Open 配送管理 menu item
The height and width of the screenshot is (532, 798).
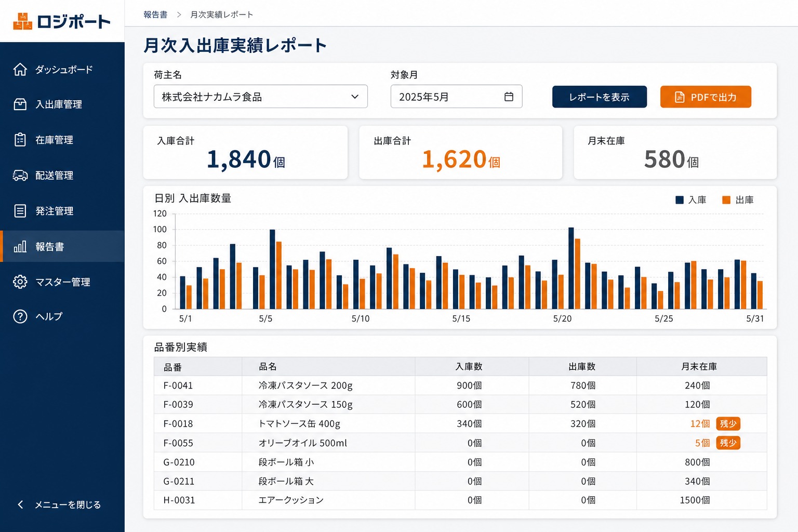(x=62, y=175)
